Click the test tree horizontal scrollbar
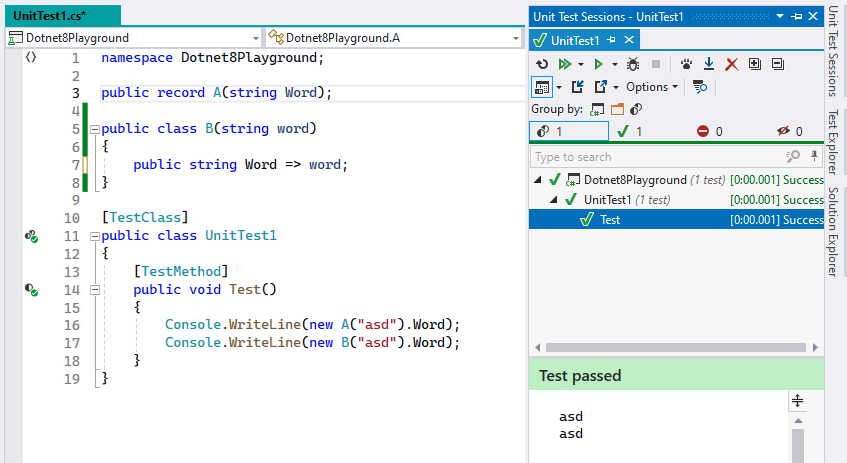Image resolution: width=847 pixels, height=463 pixels. tap(676, 347)
